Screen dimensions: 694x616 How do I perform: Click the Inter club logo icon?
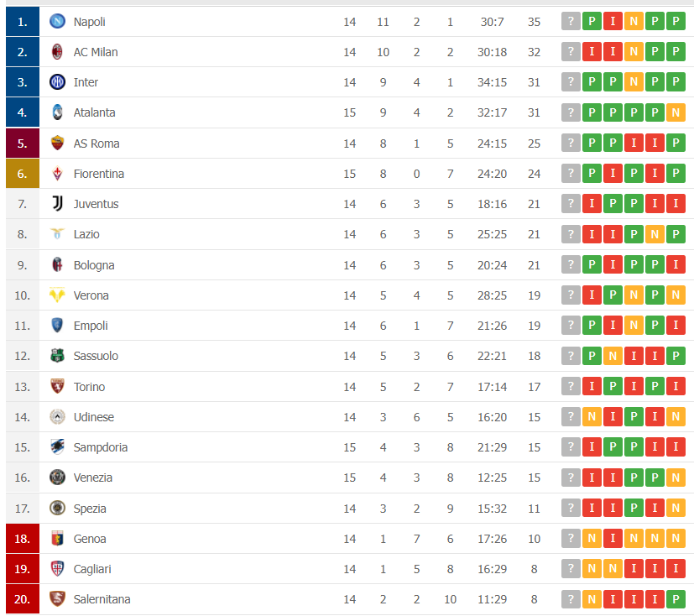pyautogui.click(x=57, y=82)
